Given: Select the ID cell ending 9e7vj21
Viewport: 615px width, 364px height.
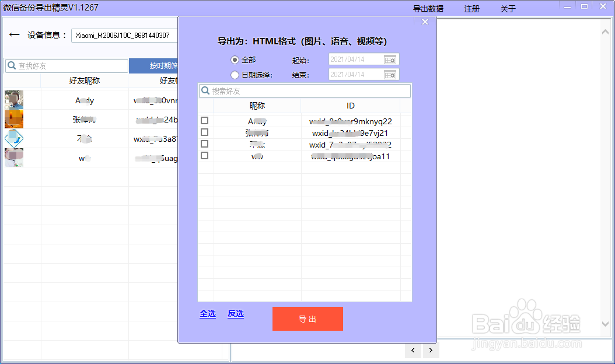Looking at the screenshot, I should pyautogui.click(x=350, y=133).
